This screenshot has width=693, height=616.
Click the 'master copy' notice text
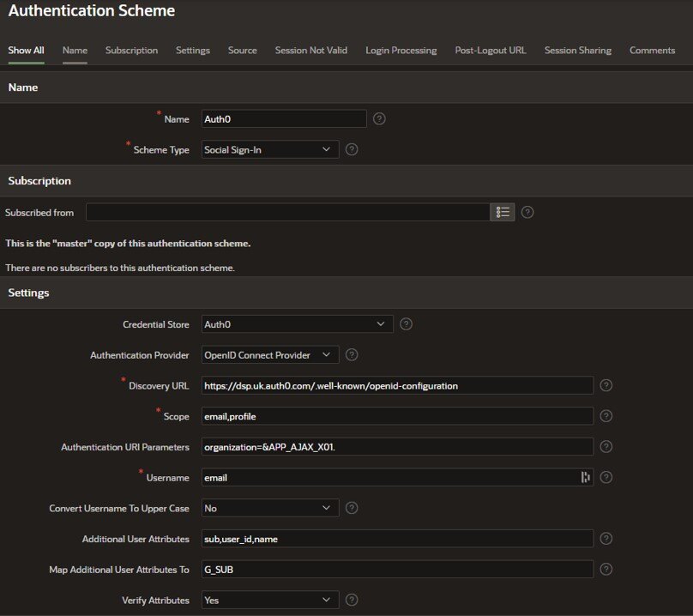128,243
